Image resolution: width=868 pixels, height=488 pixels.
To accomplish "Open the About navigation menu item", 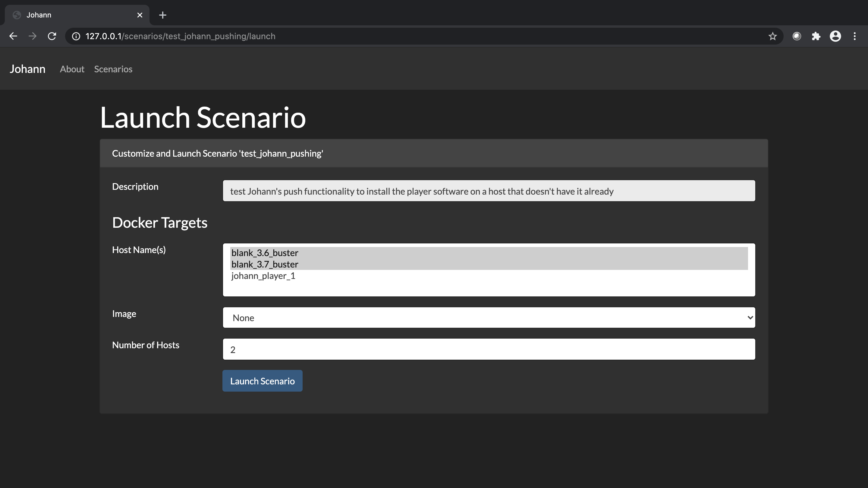I will click(71, 69).
